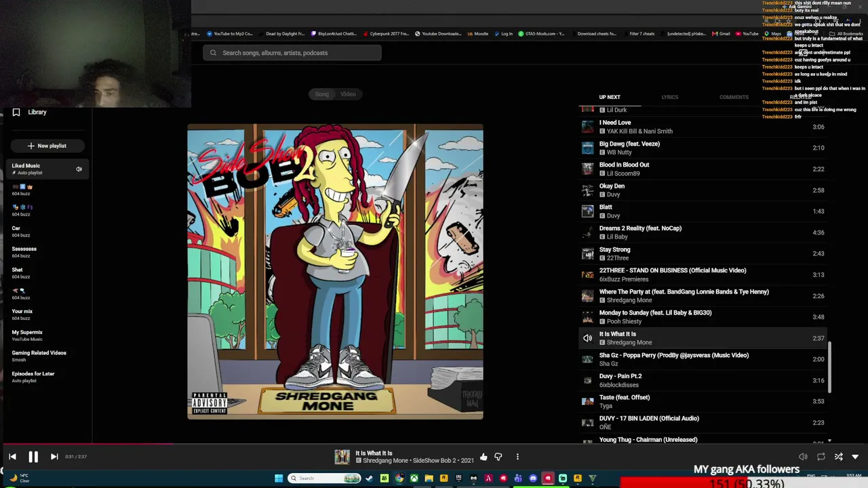Viewport: 868px width, 488px height.
Task: Pause the current song
Action: [x=33, y=457]
